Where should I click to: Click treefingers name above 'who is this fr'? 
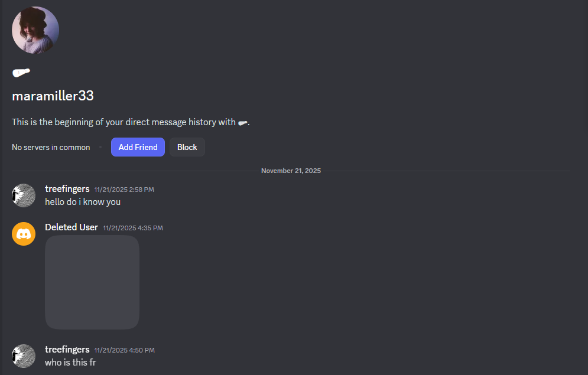[x=67, y=350]
